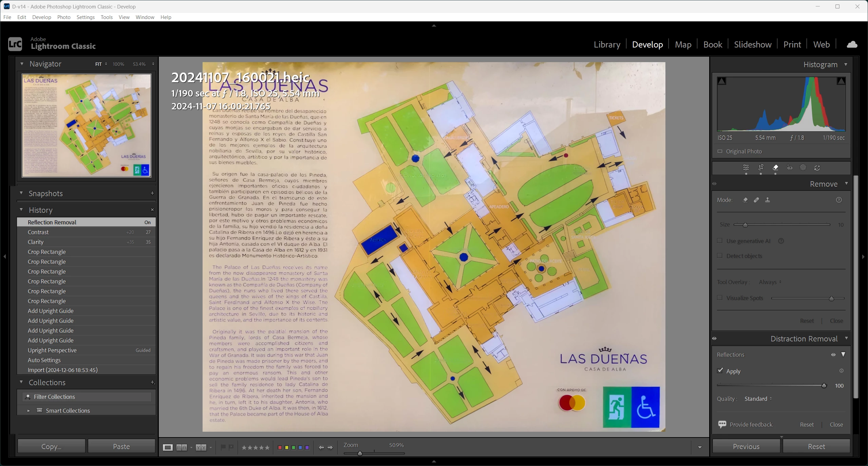The height and width of the screenshot is (466, 868).
Task: Open cloud sync status icon
Action: click(852, 44)
